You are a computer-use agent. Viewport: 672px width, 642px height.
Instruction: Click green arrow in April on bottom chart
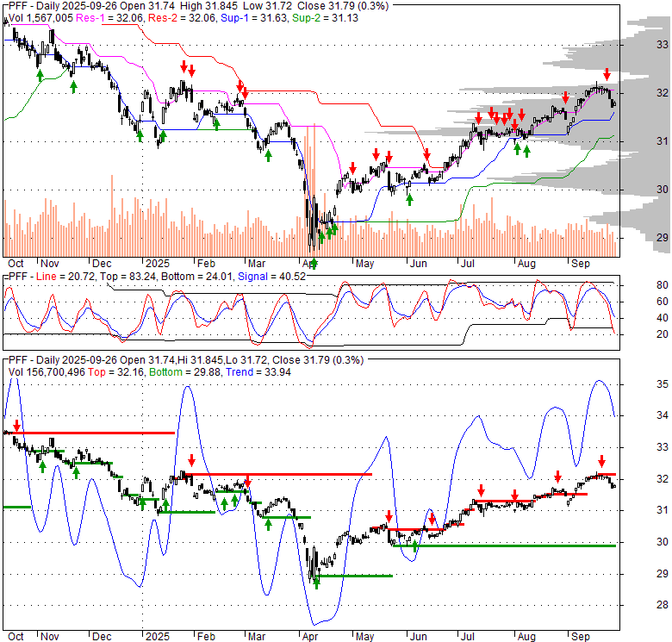(316, 583)
